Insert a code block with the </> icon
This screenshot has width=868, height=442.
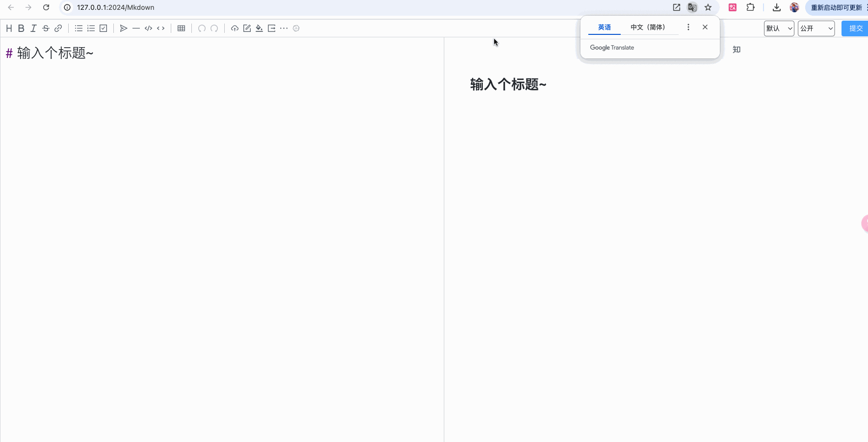(148, 28)
